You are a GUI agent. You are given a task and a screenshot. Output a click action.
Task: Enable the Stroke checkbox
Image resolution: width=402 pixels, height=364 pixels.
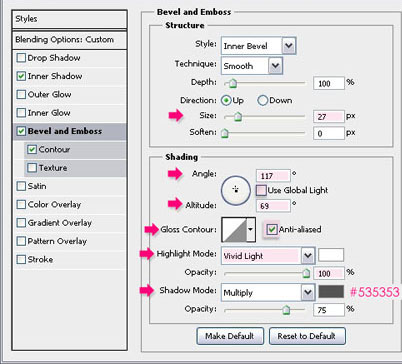click(21, 259)
